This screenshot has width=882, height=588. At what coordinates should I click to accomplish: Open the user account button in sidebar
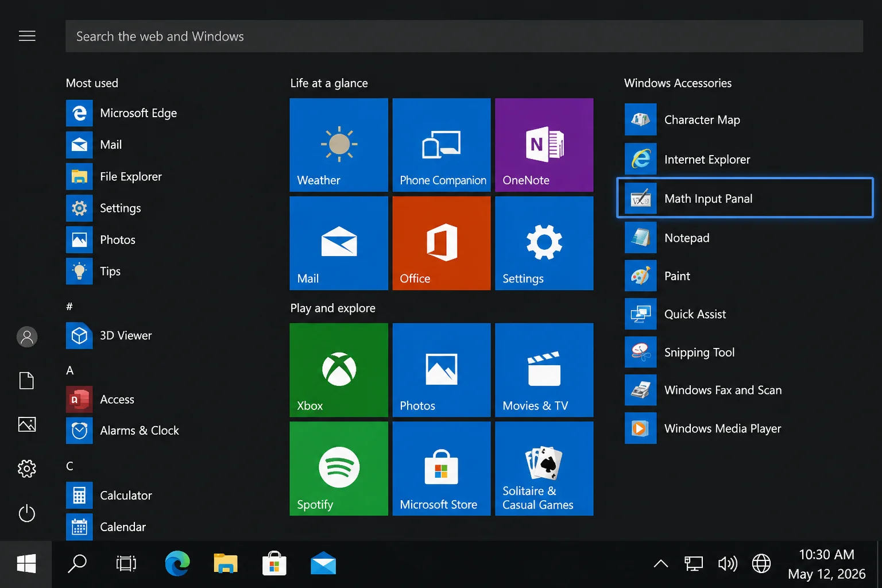point(27,337)
